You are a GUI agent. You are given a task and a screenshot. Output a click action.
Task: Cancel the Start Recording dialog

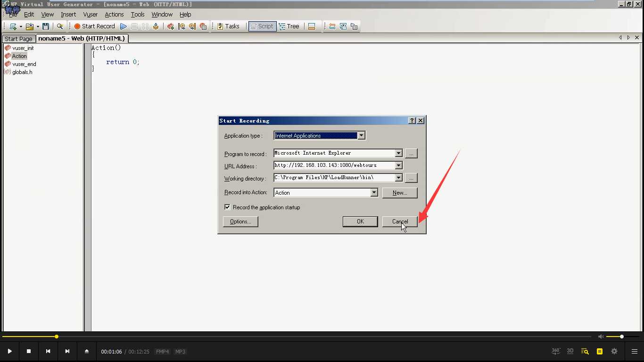[400, 222]
